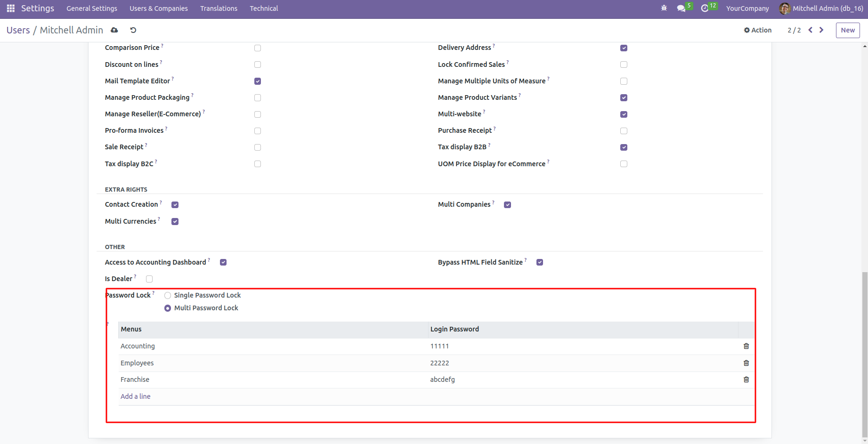This screenshot has height=444, width=868.
Task: Enable the Discount on lines checkbox
Action: (x=258, y=65)
